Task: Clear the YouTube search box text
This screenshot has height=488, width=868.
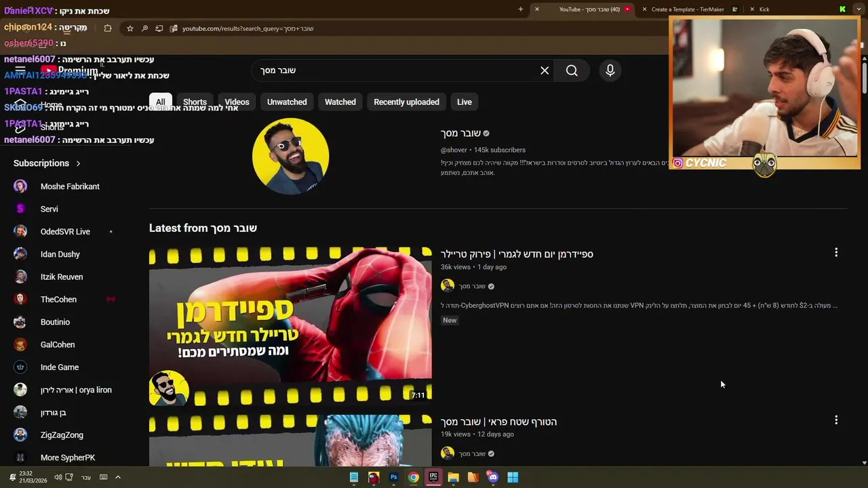Action: point(545,70)
